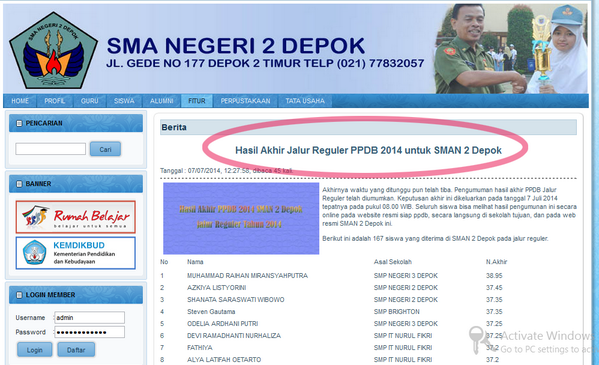
Task: Click the Hasil Akhir PPDB 2014 article image
Action: click(x=241, y=218)
